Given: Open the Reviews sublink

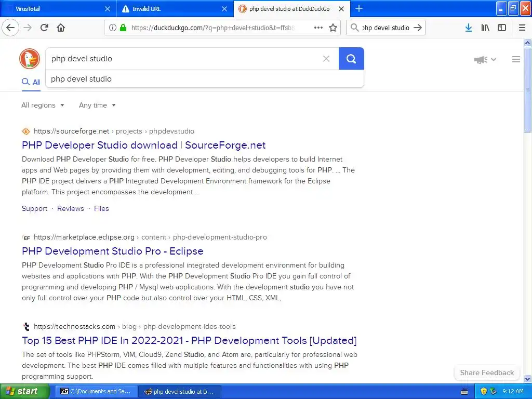Looking at the screenshot, I should [71, 209].
